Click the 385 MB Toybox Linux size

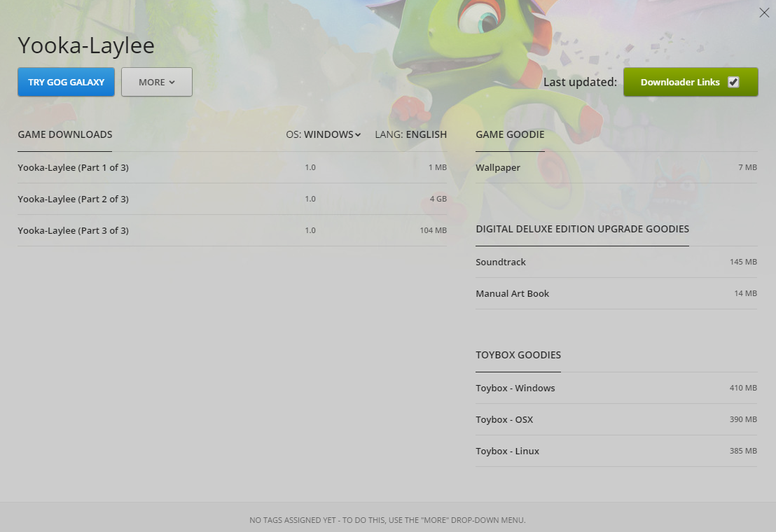coord(743,451)
